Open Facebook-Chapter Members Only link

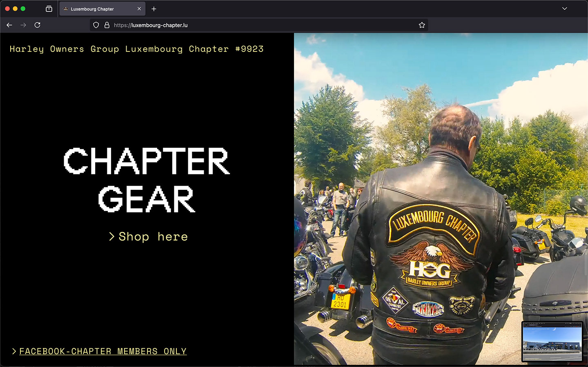click(x=103, y=351)
